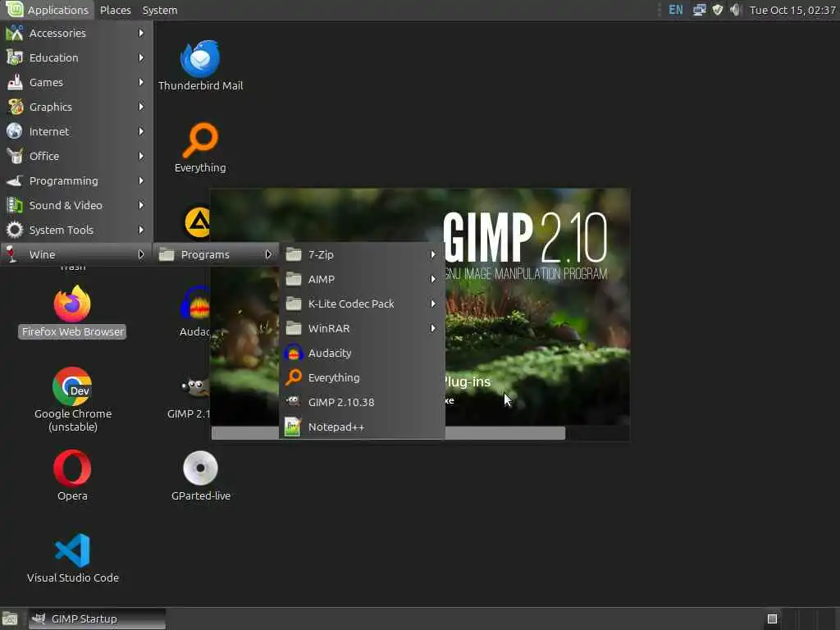
Task: Expand the Accessories category
Action: [x=76, y=33]
